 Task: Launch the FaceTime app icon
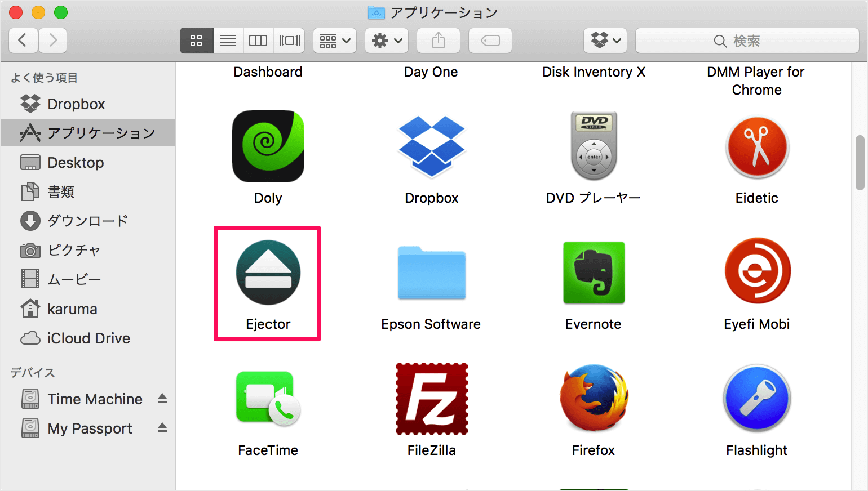coord(268,399)
